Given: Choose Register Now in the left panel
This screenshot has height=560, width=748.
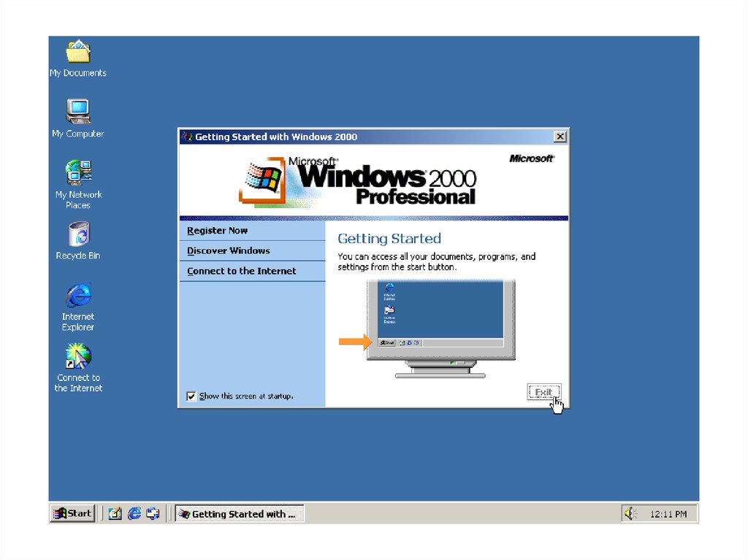Looking at the screenshot, I should tap(217, 231).
